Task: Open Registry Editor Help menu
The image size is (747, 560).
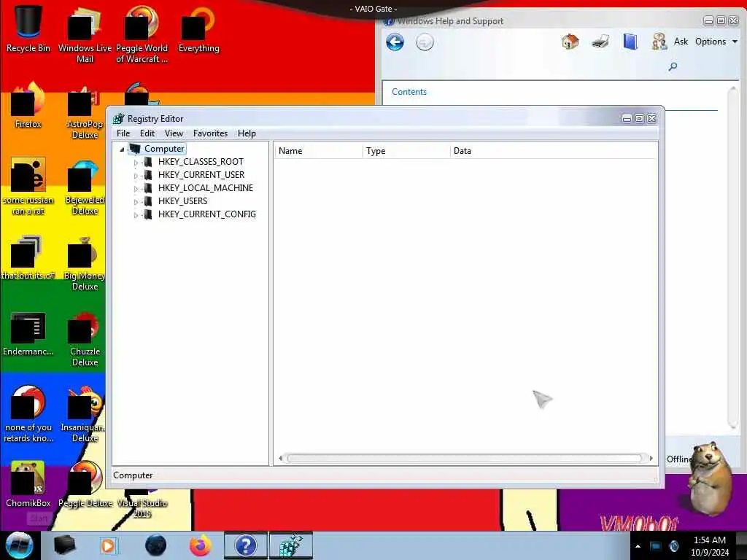Action: coord(247,133)
